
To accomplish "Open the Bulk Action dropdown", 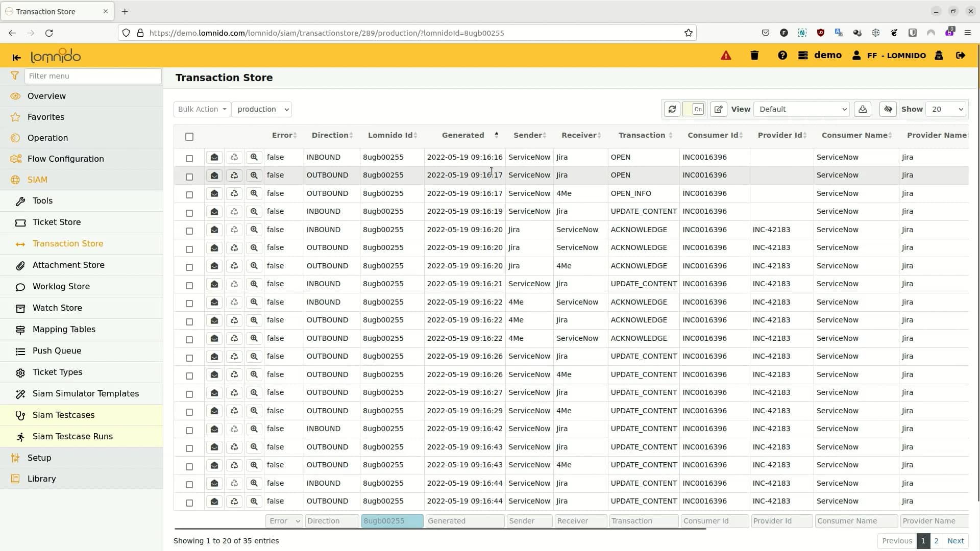I will tap(202, 109).
